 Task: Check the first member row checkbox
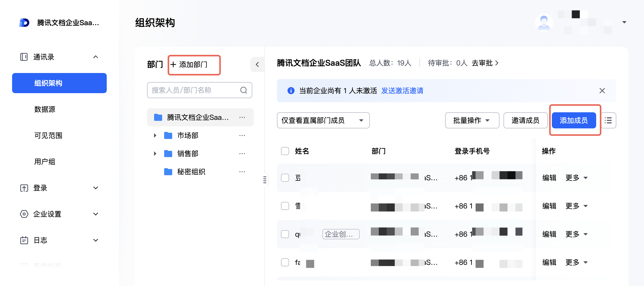coord(285,178)
